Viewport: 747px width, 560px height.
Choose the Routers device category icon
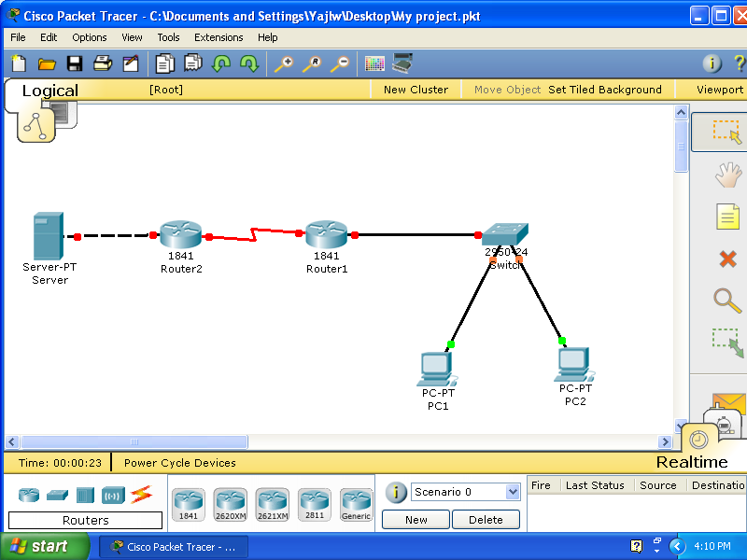pyautogui.click(x=29, y=496)
